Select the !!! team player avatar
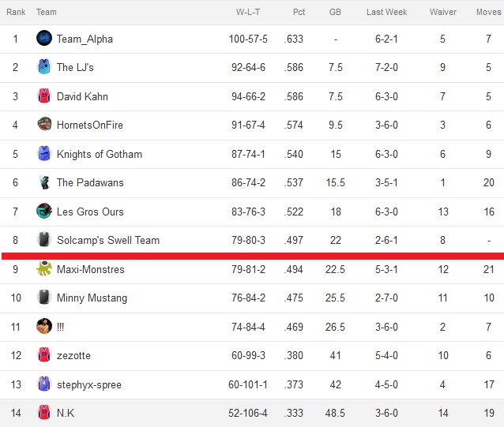This screenshot has width=504, height=427. [44, 326]
